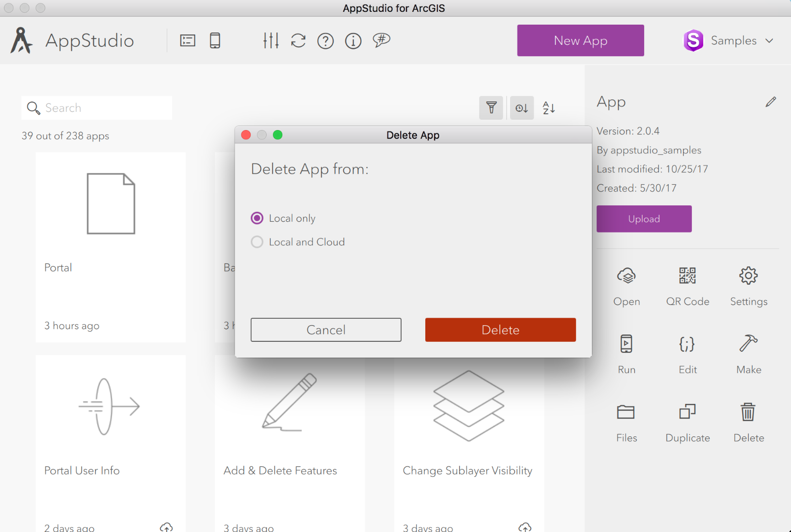Run the selected app icon
Screen dimensions: 791x532
(x=626, y=344)
